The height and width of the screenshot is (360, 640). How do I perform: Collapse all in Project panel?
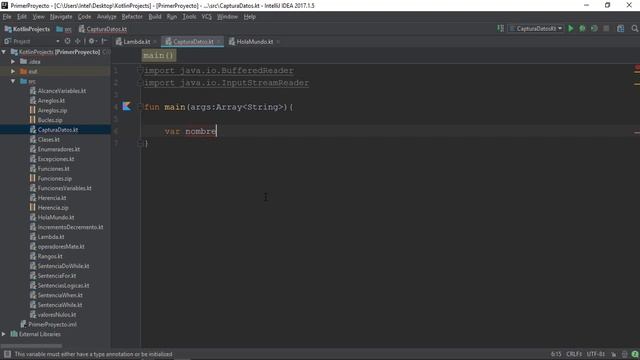(78, 41)
